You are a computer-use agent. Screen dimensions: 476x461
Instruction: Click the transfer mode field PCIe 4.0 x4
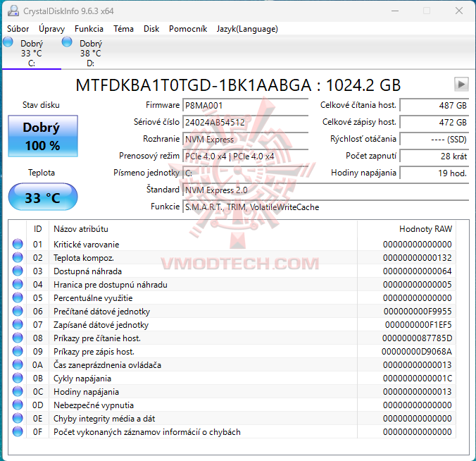[245, 156]
